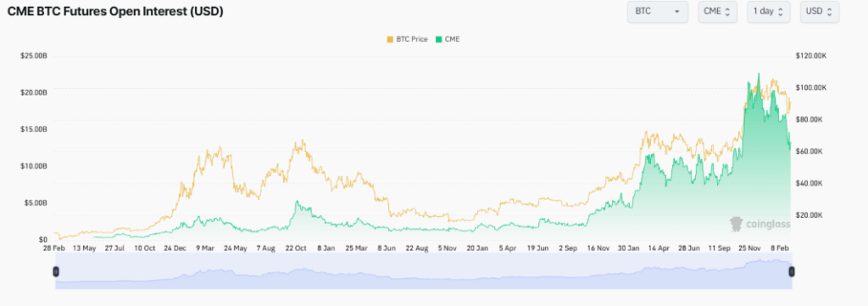Open the CME exchange selector

[x=717, y=12]
